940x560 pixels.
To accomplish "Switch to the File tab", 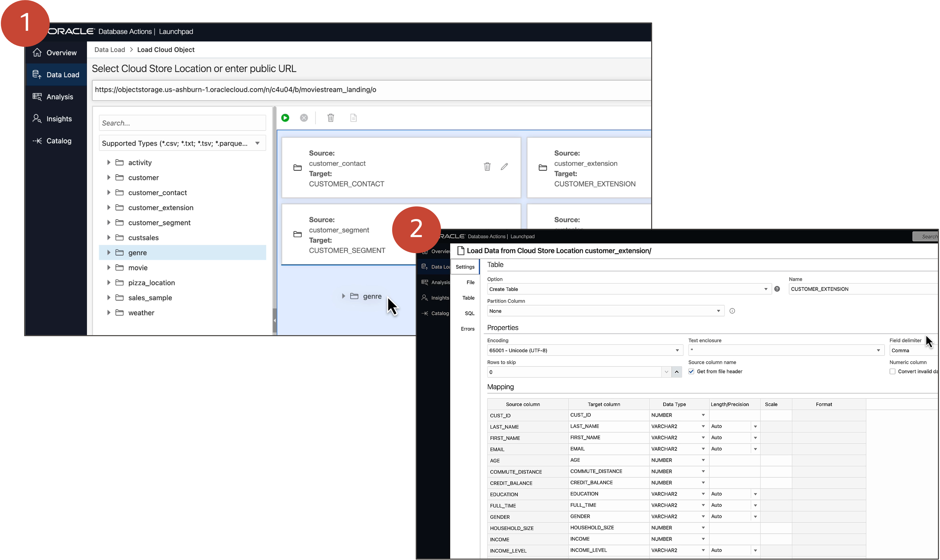I will point(470,282).
